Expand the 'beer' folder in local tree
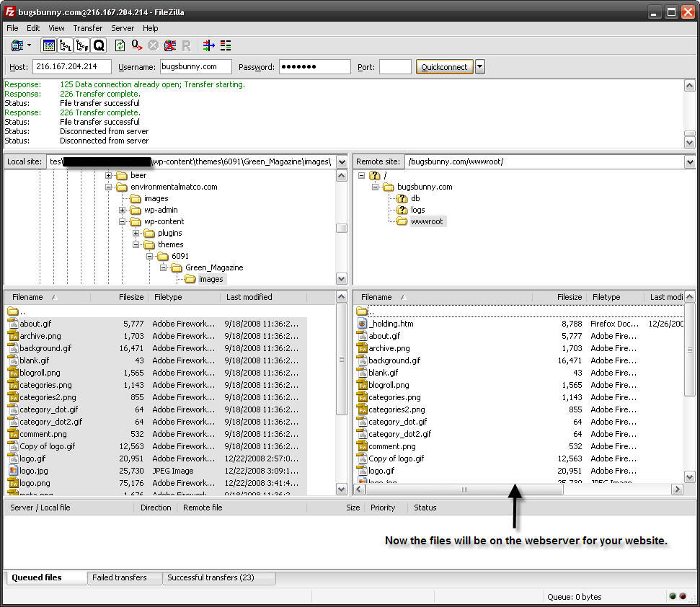 point(108,175)
